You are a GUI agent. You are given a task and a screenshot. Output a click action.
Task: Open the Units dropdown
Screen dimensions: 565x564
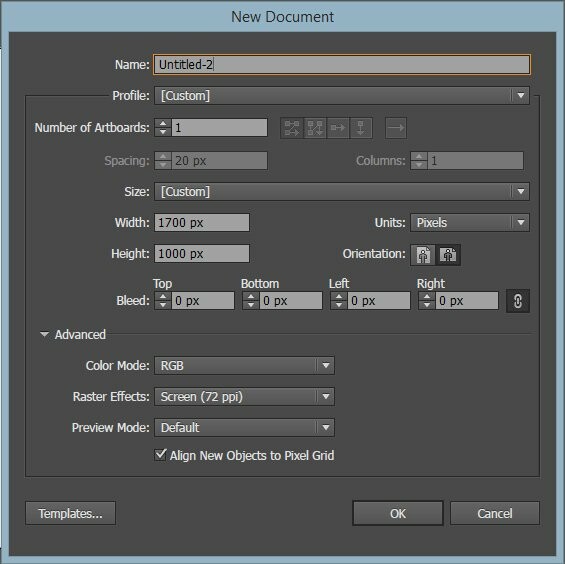click(x=470, y=223)
